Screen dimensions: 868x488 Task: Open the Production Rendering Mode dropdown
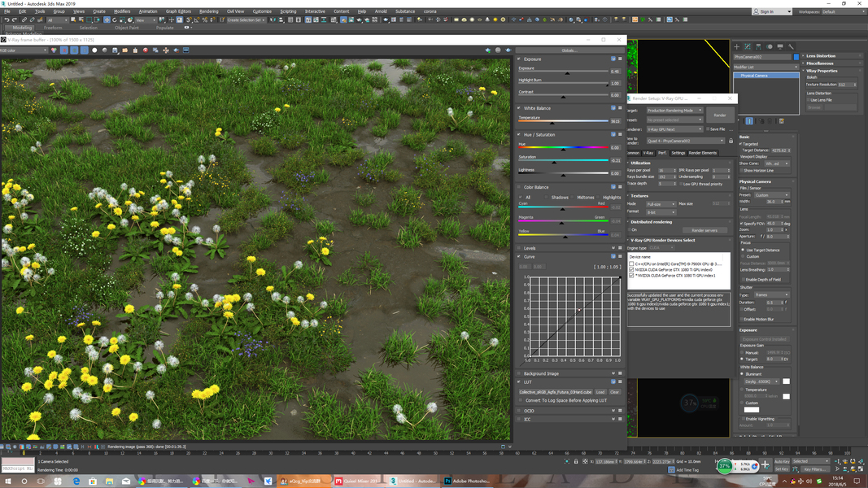coord(674,111)
